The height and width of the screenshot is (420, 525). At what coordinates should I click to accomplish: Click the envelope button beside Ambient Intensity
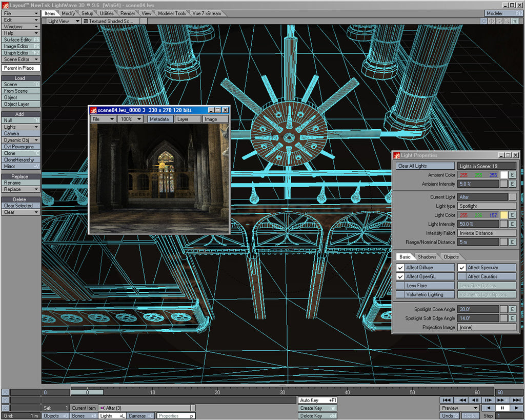point(512,184)
